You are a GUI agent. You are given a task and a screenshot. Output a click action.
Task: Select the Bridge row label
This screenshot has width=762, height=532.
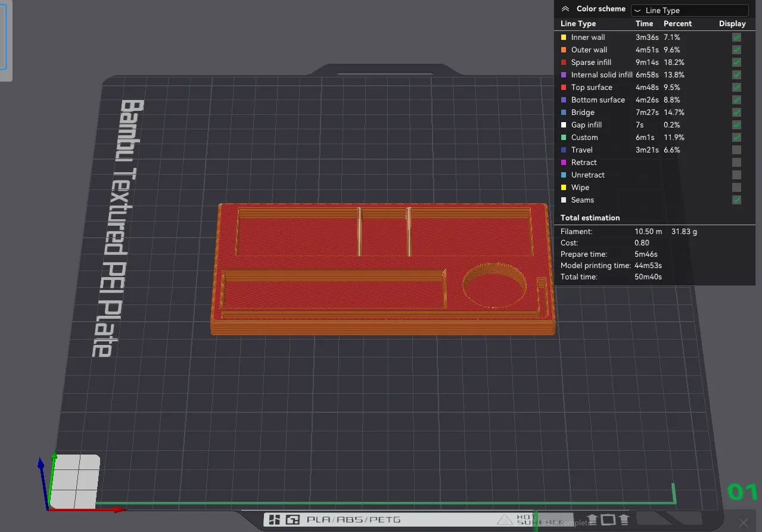(583, 113)
